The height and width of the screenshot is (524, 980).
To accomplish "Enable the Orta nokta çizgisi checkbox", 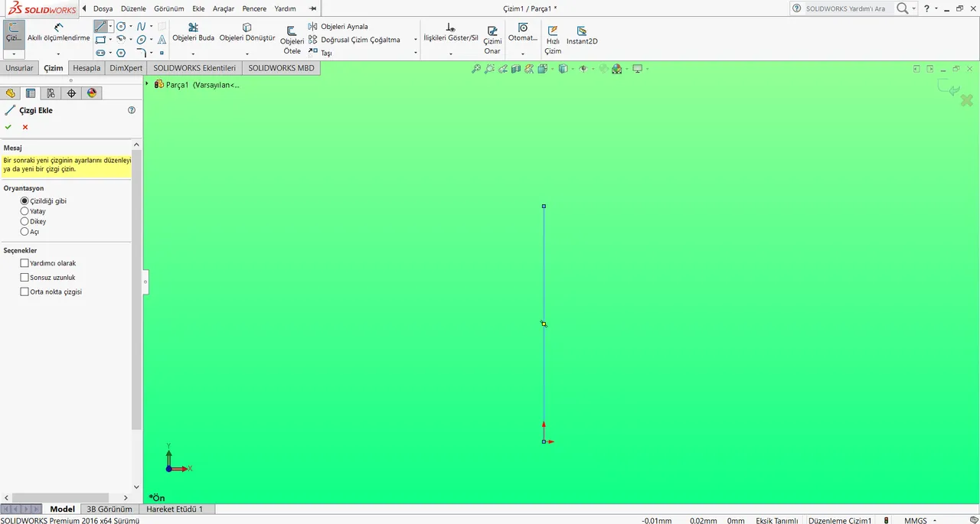I will tap(24, 291).
